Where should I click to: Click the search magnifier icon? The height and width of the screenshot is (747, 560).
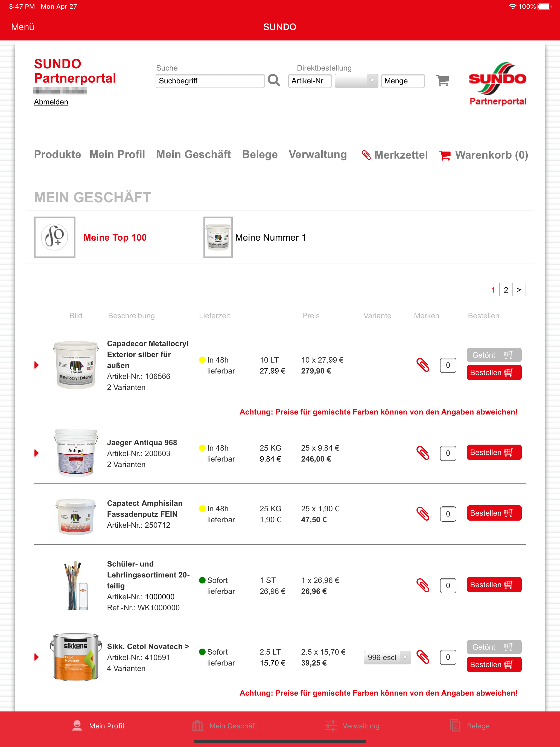click(x=274, y=80)
